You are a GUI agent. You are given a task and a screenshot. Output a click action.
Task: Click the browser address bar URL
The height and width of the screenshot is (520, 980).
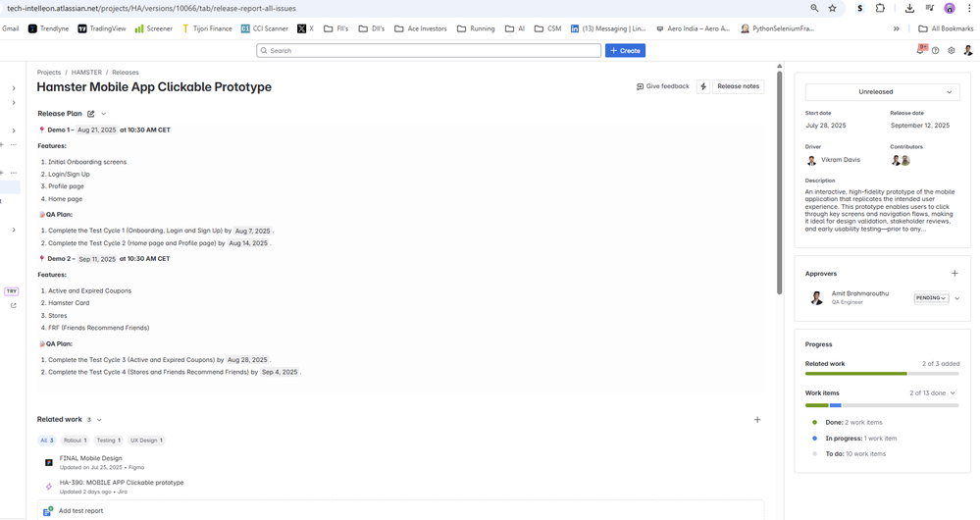(151, 8)
